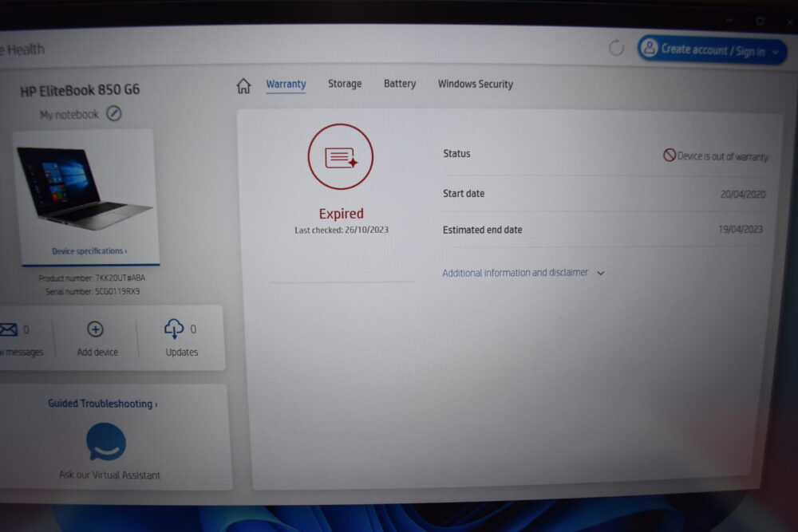Viewport: 798px width, 532px height.
Task: Click the Ask our Virtual Assistant text
Action: 109,475
